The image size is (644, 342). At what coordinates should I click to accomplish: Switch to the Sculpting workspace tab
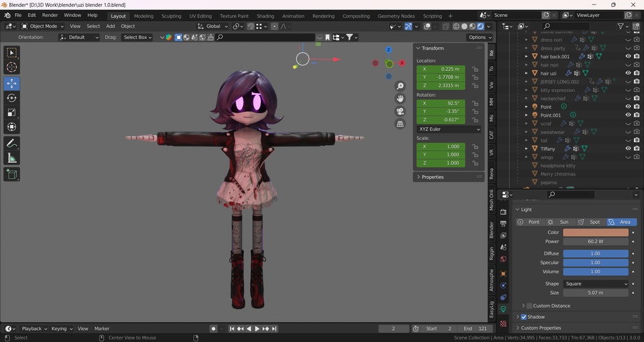coord(171,16)
